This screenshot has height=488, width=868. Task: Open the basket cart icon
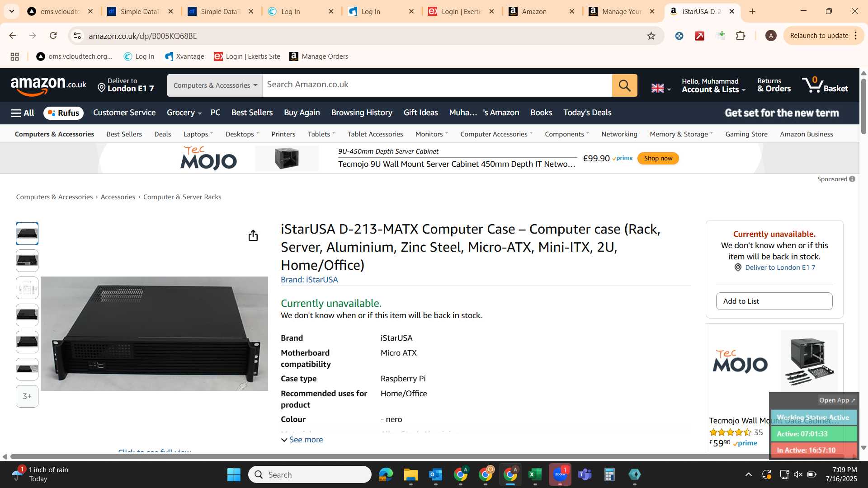[x=825, y=85]
